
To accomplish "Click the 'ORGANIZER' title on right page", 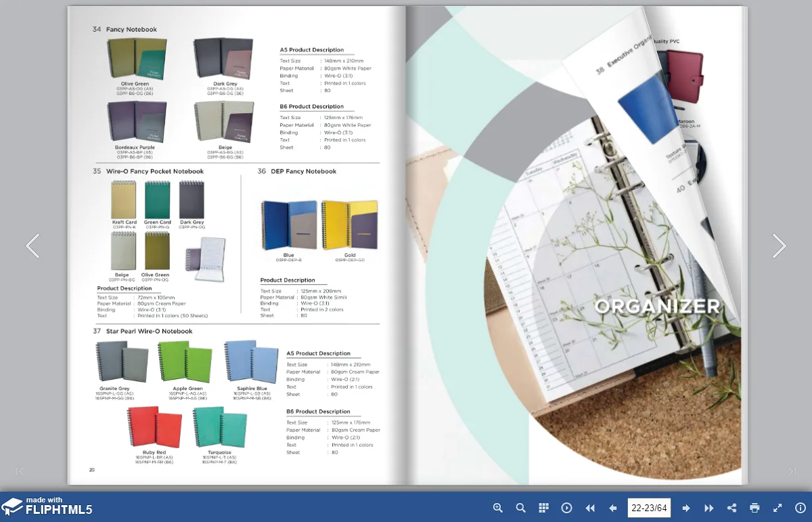I will point(657,306).
